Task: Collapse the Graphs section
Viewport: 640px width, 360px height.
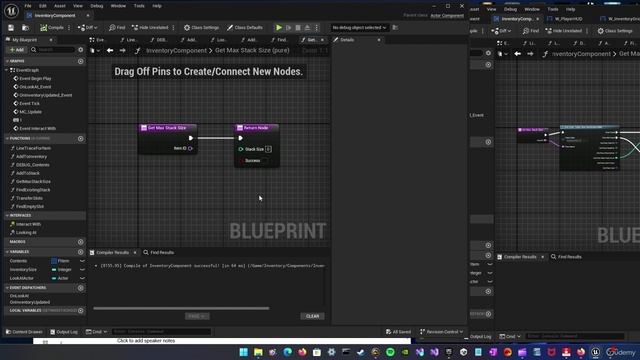Action: coord(7,61)
